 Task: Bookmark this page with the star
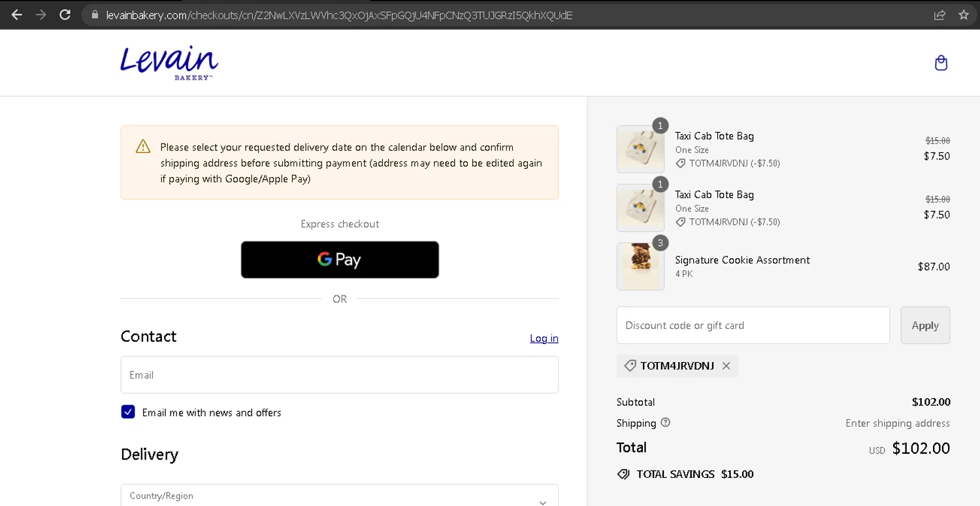[x=964, y=15]
